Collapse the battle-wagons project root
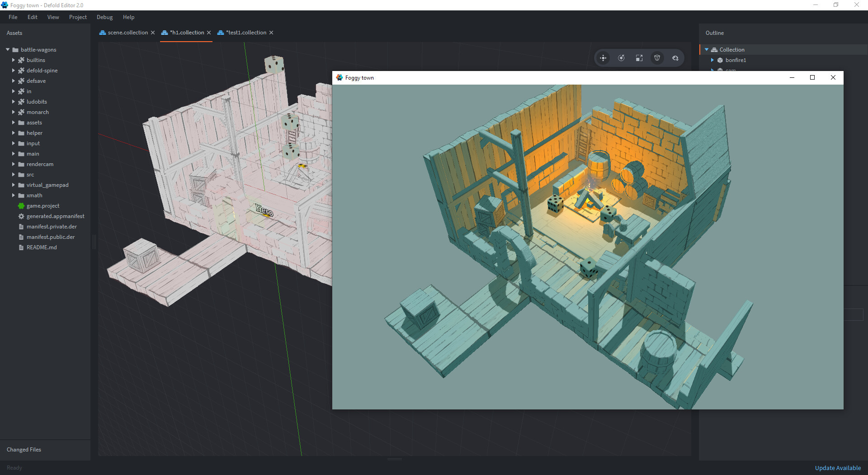This screenshot has height=475, width=868. click(7, 49)
